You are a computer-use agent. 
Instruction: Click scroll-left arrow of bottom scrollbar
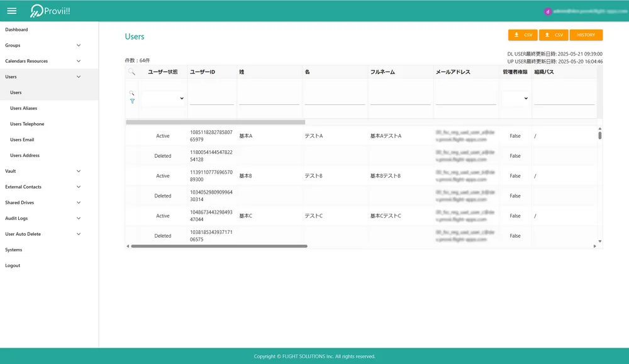[x=128, y=246]
